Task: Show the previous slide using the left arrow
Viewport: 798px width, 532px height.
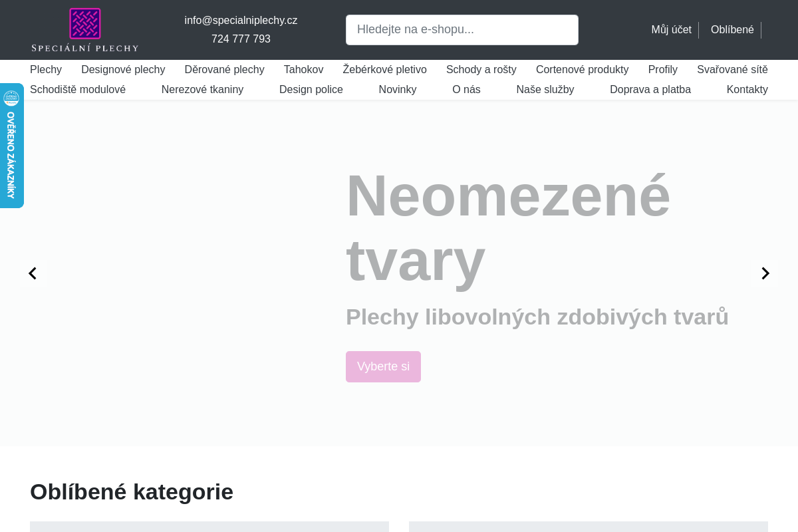Action: (32, 273)
